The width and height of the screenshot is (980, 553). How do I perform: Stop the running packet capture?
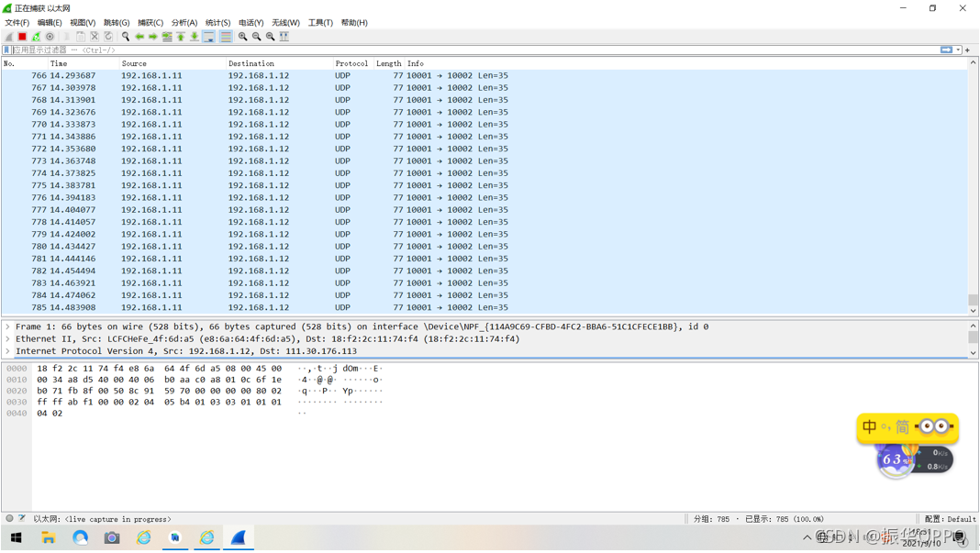click(x=22, y=37)
